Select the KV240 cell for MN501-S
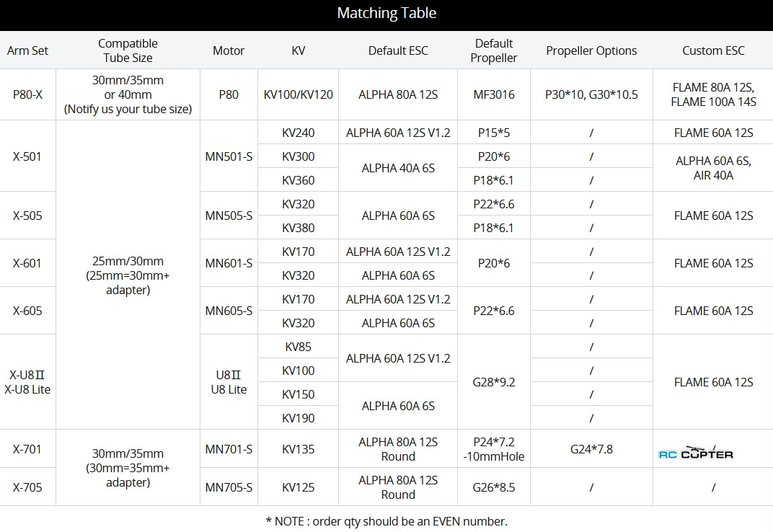This screenshot has height=532, width=773. (298, 133)
